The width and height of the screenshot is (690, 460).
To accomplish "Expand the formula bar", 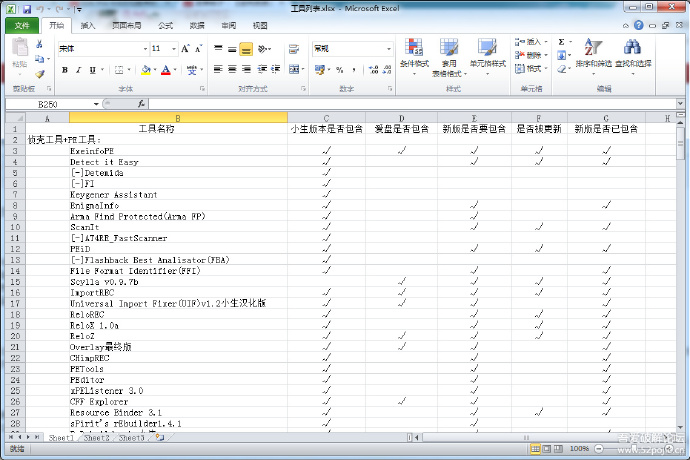I will point(680,104).
